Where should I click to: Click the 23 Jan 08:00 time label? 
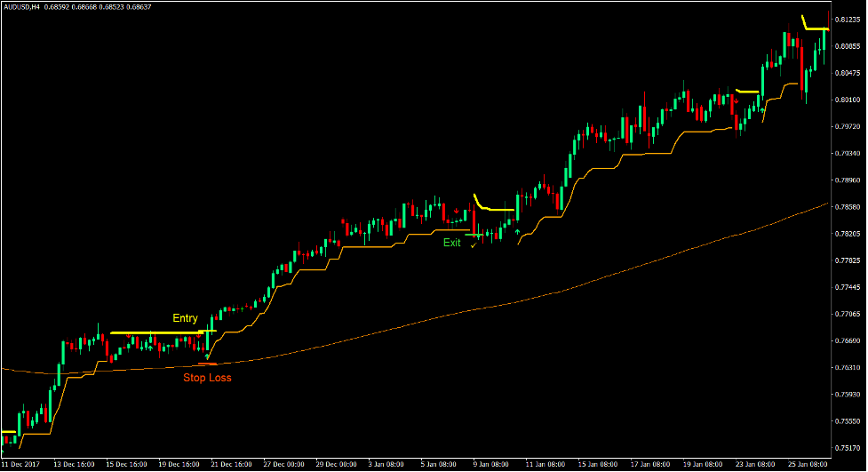point(756,465)
